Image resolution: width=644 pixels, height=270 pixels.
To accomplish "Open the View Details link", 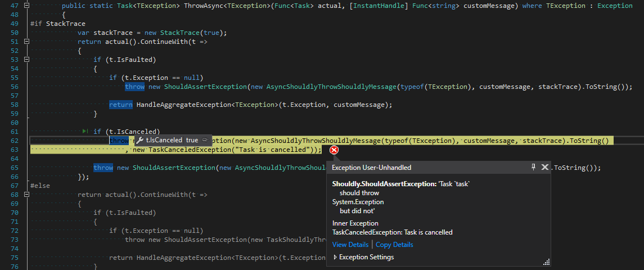I will tap(350, 245).
